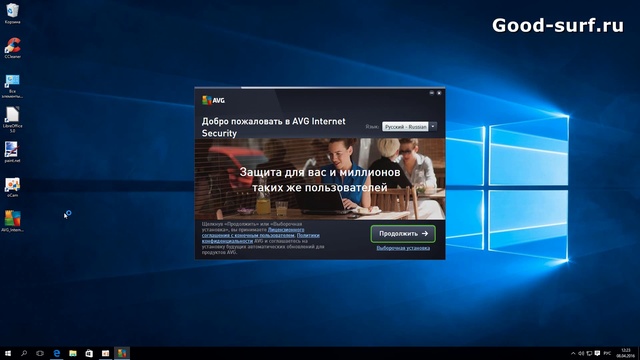Image resolution: width=640 pixels, height=360 pixels.
Task: Click the café banner image in installer
Action: pos(320,179)
